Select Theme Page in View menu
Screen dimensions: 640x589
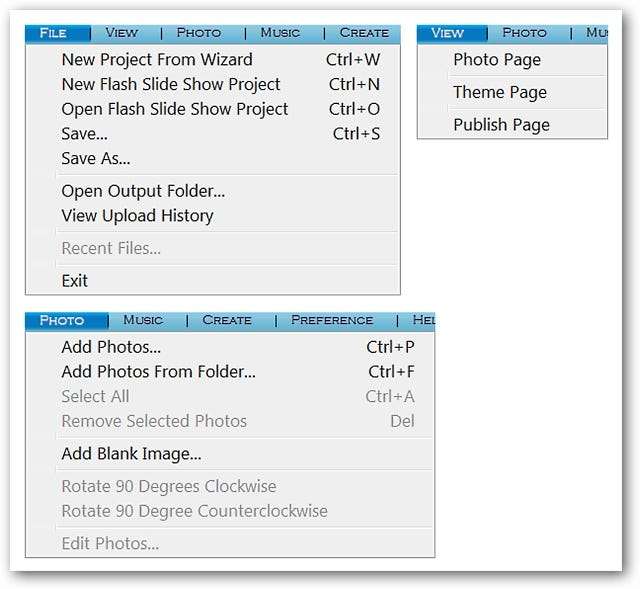tap(500, 92)
